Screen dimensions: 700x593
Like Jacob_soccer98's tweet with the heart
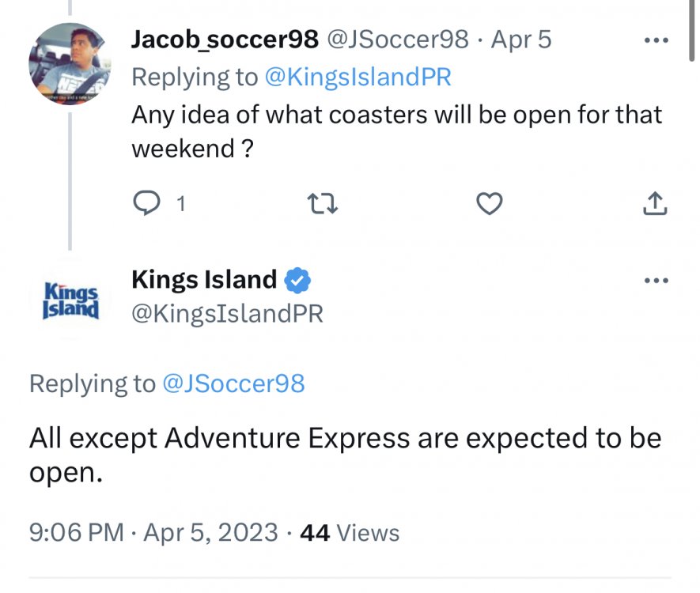pos(490,204)
